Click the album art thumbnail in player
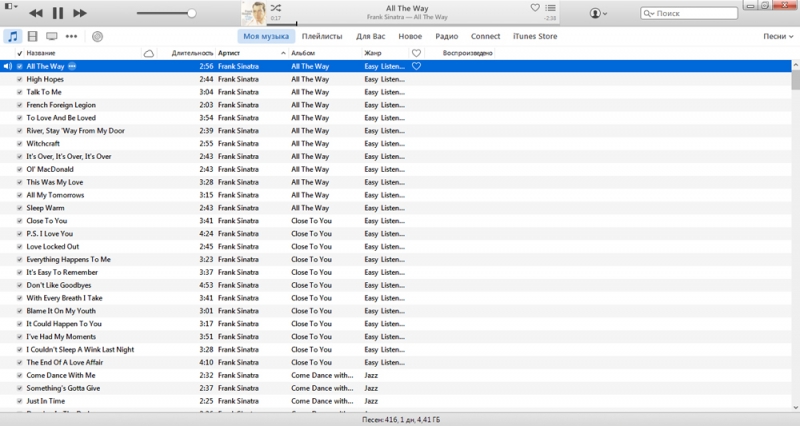The width and height of the screenshot is (800, 426). pyautogui.click(x=254, y=13)
